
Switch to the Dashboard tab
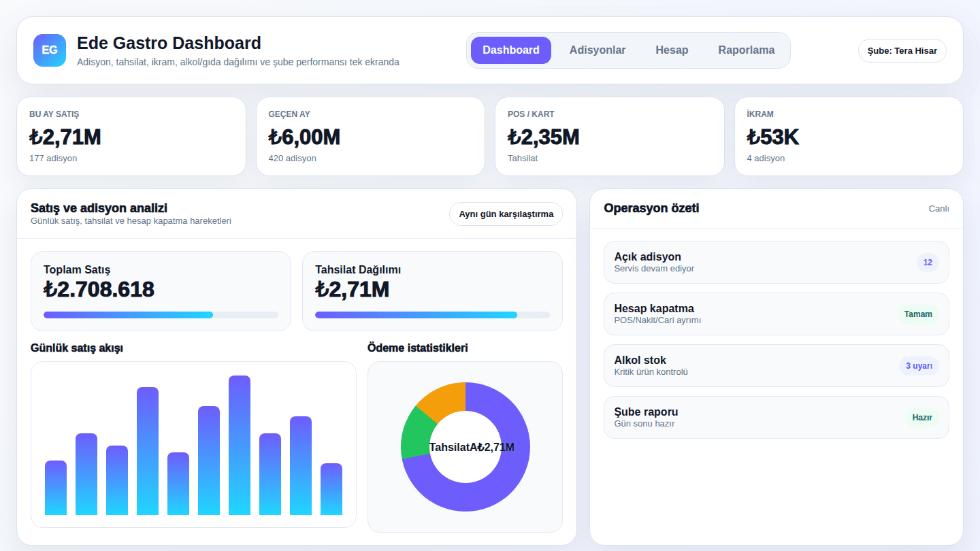(511, 50)
